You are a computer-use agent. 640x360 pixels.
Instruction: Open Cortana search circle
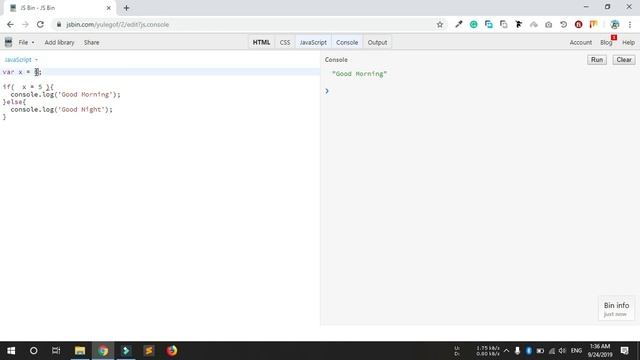(33, 351)
